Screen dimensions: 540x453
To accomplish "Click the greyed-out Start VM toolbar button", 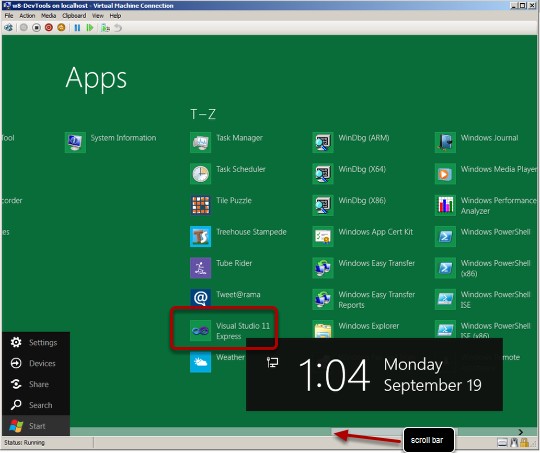I will (23, 28).
